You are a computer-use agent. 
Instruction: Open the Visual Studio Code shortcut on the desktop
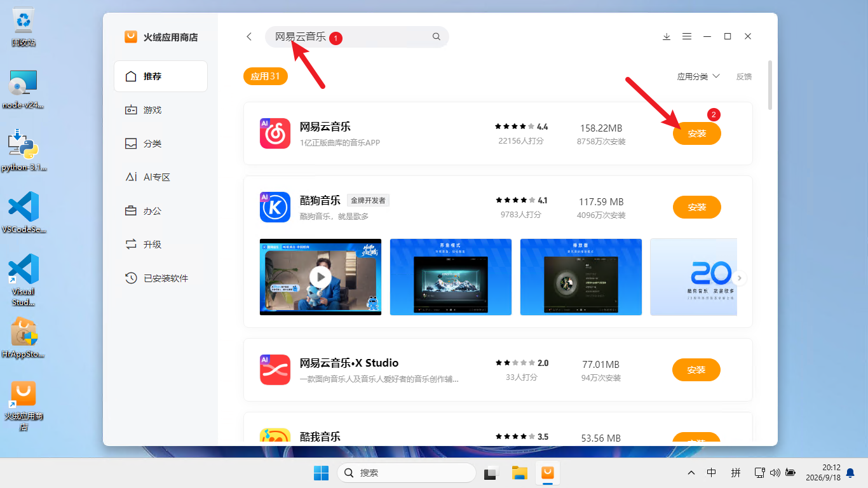(24, 280)
